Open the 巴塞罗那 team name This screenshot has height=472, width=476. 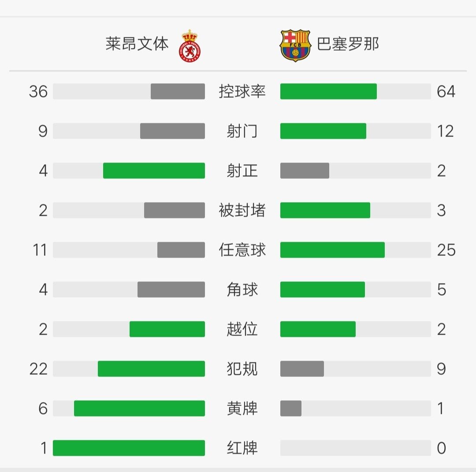[x=348, y=44]
